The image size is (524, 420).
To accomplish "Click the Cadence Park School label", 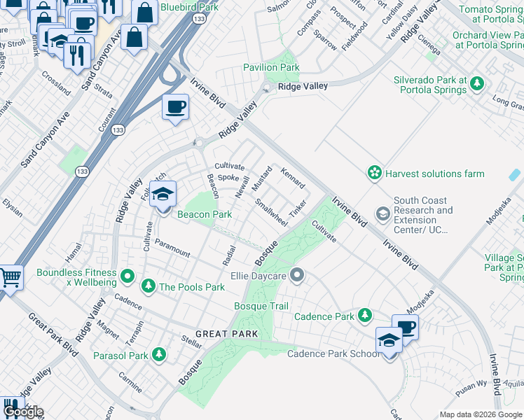I will [333, 353].
